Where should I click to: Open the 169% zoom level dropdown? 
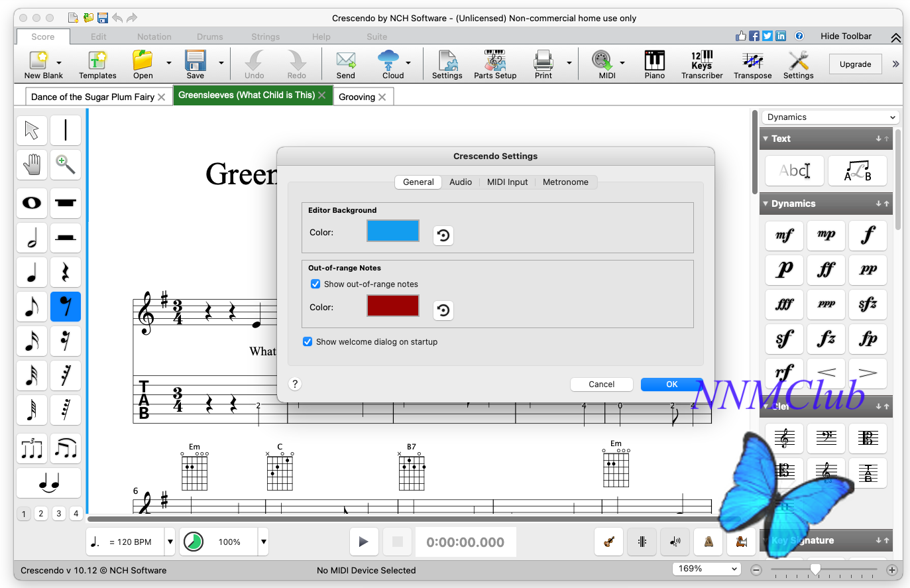coord(707,569)
